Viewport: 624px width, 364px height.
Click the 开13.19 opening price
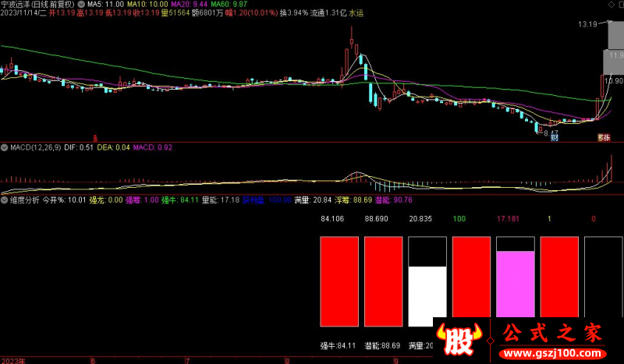tap(62, 13)
